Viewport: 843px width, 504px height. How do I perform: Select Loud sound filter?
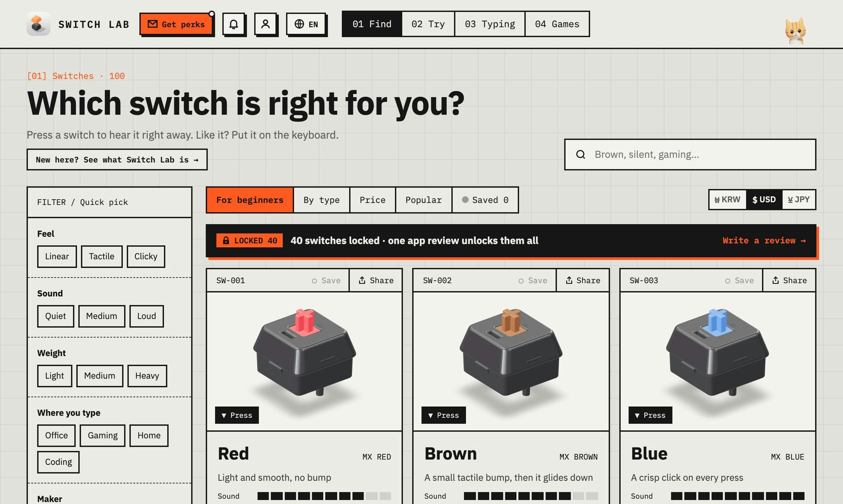(146, 316)
